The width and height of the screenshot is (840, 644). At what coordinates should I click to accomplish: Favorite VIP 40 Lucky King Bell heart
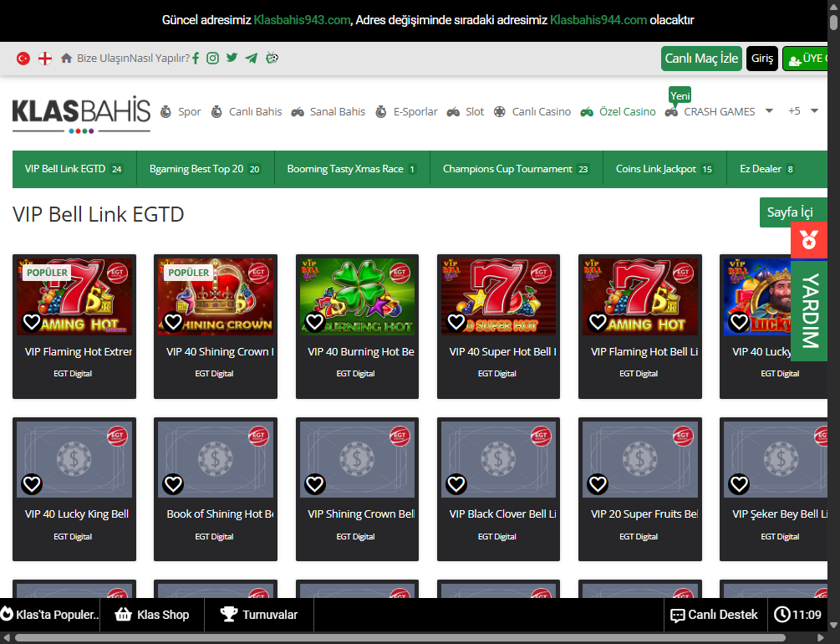point(32,484)
